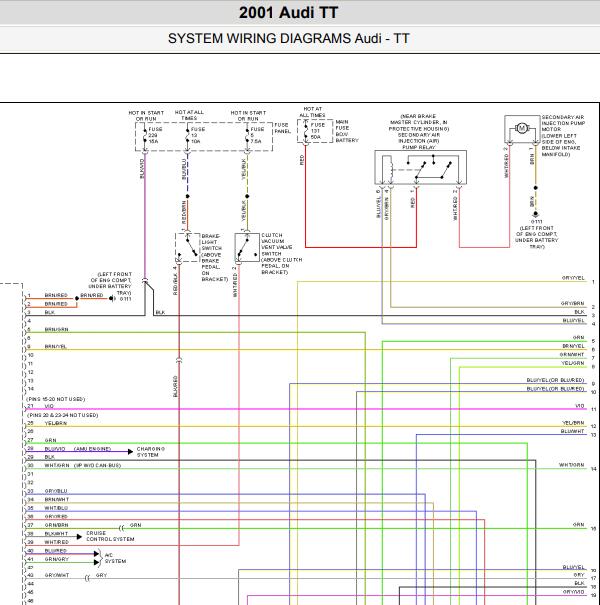600x605 pixels.
Task: Select the "CRUISE CONTROL SYSTEM" reference label
Action: pos(110,536)
